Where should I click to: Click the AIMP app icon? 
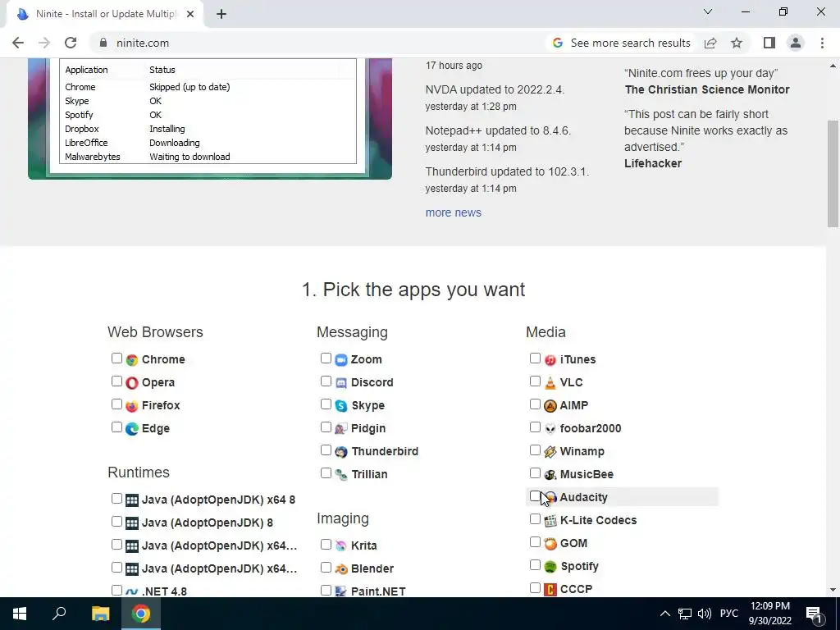(550, 406)
